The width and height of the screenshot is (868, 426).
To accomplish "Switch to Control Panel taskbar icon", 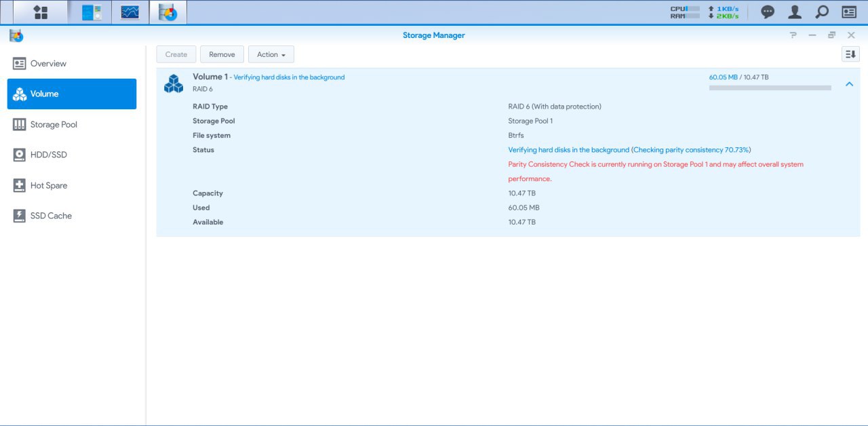I will (x=92, y=12).
